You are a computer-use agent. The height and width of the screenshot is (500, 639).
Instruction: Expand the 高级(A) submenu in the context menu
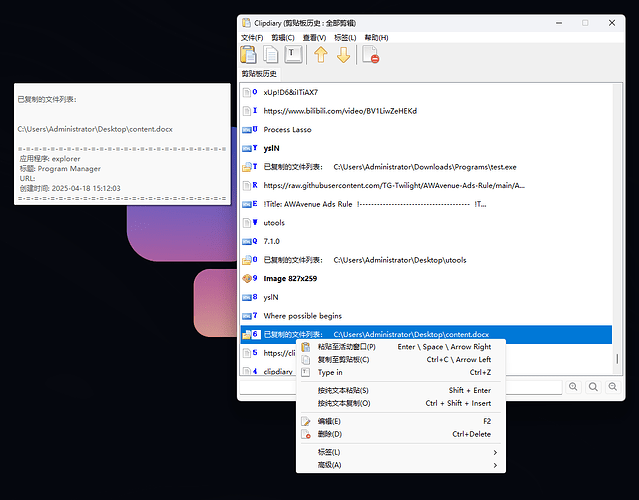[401, 465]
